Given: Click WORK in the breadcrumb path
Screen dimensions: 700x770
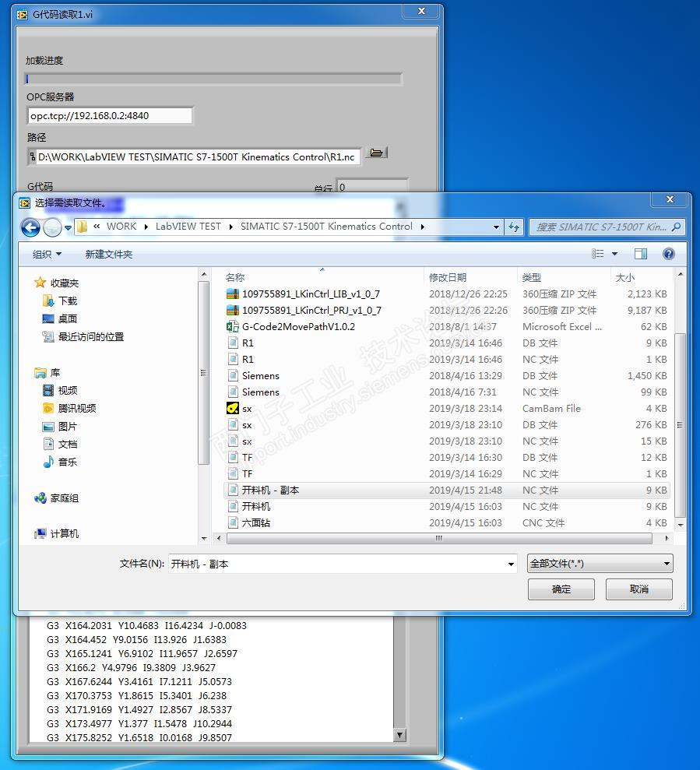Looking at the screenshot, I should click(121, 227).
